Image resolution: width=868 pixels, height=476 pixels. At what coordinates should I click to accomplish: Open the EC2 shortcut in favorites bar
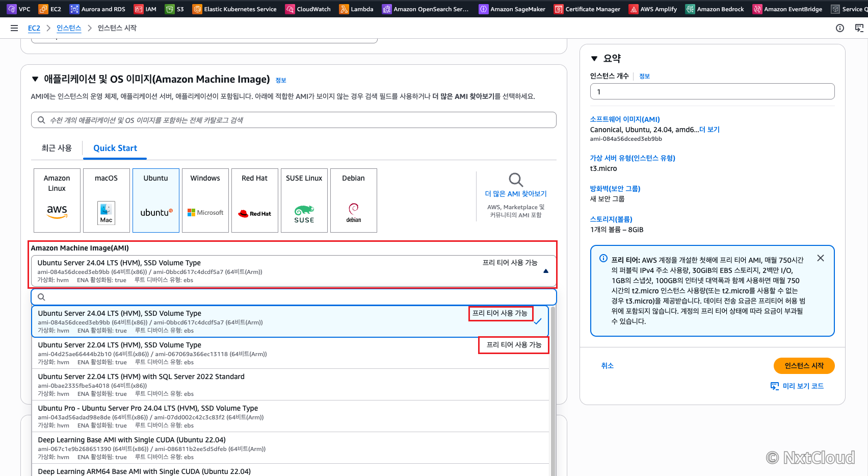point(50,9)
